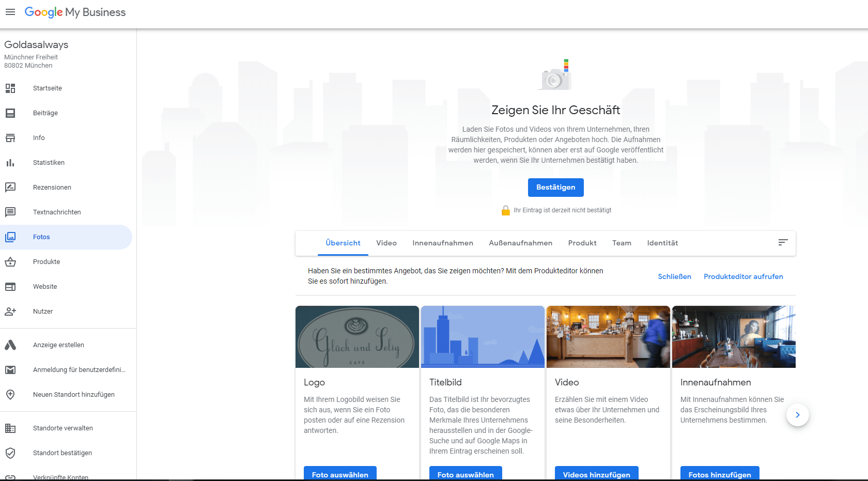The height and width of the screenshot is (481, 868).
Task: Click the Google My Business logo
Action: tap(75, 12)
